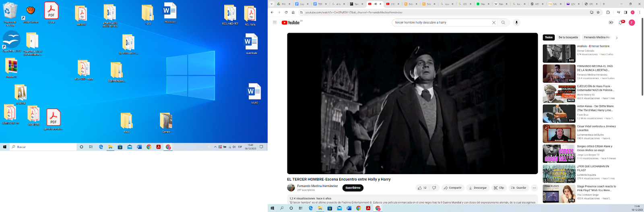Image resolution: width=644 pixels, height=212 pixels.
Task: Open Chrome three-dot settings menu
Action: click(x=640, y=12)
